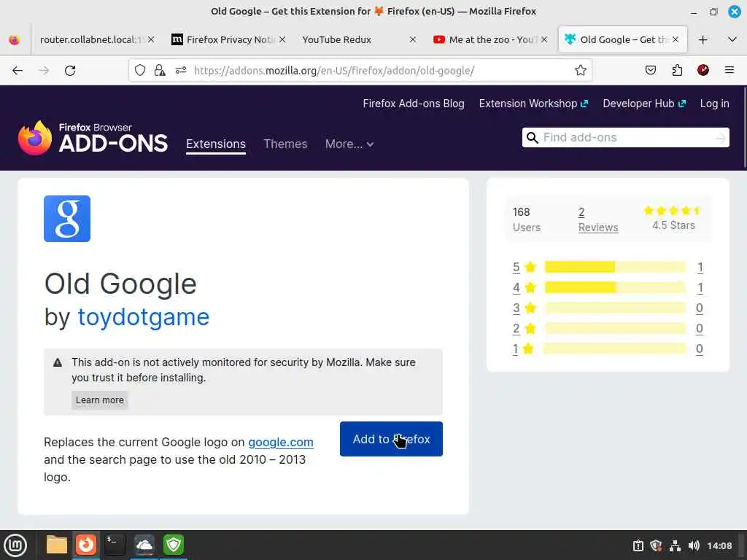Open network connections tray icon

pos(675,545)
